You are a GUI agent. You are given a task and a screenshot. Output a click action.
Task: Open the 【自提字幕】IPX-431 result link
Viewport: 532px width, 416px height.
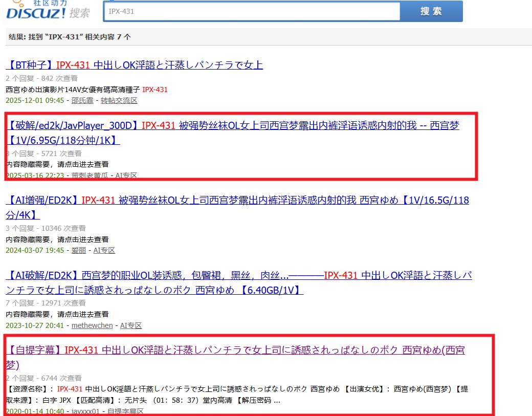(x=235, y=357)
